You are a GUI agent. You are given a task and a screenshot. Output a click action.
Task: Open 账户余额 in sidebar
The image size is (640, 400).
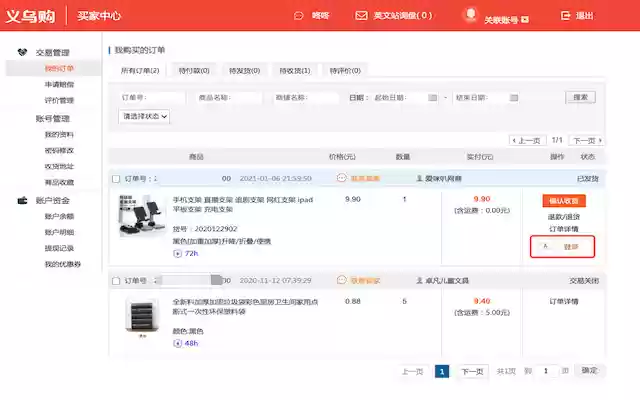59,216
